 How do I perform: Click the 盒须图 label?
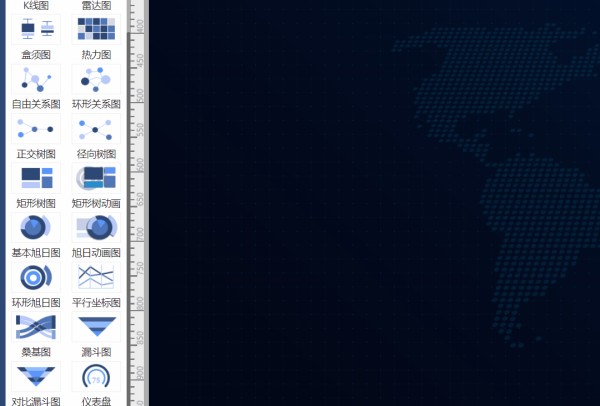pos(36,55)
